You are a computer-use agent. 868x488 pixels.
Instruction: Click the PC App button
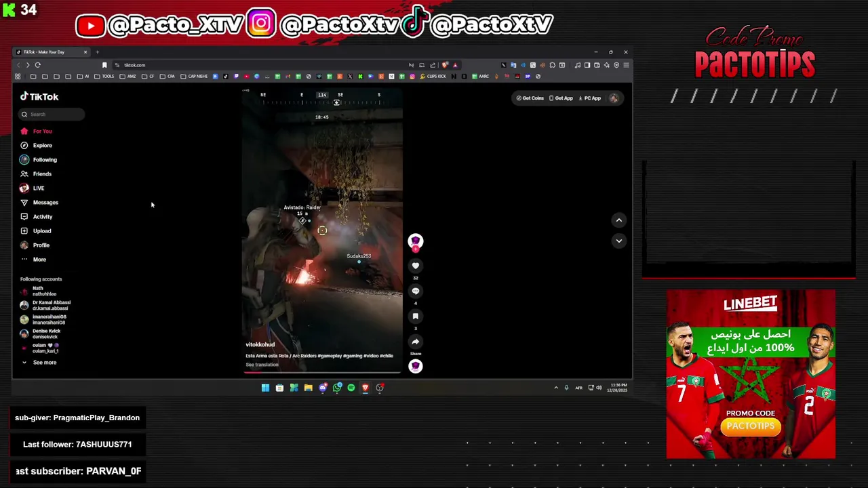click(590, 98)
